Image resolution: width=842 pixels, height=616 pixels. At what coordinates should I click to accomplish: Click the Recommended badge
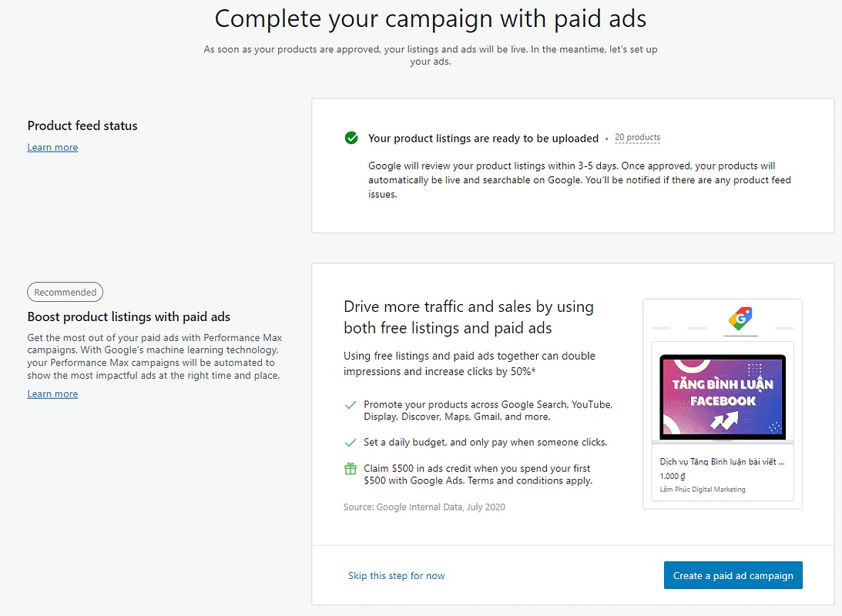click(65, 292)
